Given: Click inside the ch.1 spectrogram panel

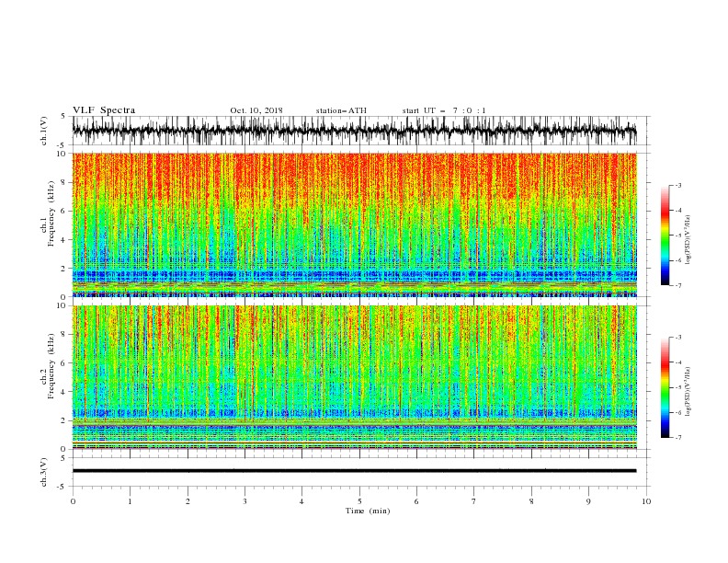Looking at the screenshot, I should coord(354,224).
